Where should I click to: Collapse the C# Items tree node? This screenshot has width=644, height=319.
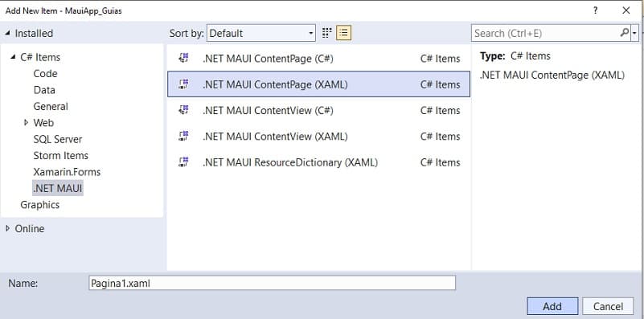[x=13, y=57]
